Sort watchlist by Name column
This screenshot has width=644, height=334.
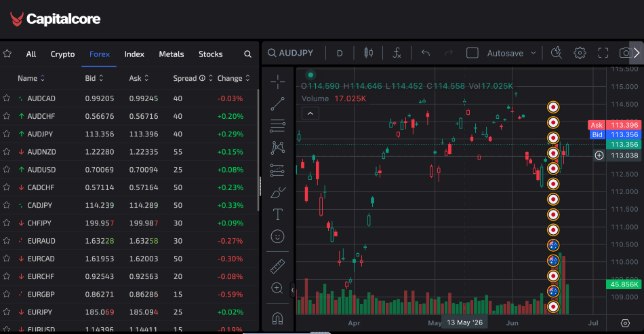[31, 78]
